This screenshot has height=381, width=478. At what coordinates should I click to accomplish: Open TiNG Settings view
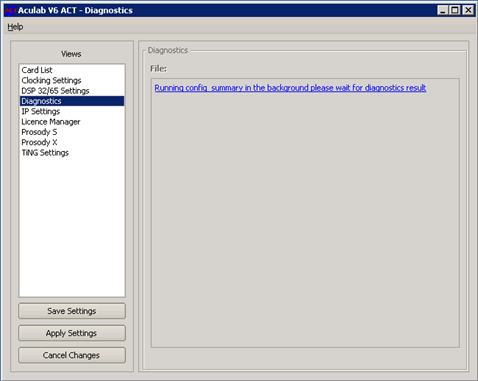pyautogui.click(x=72, y=153)
